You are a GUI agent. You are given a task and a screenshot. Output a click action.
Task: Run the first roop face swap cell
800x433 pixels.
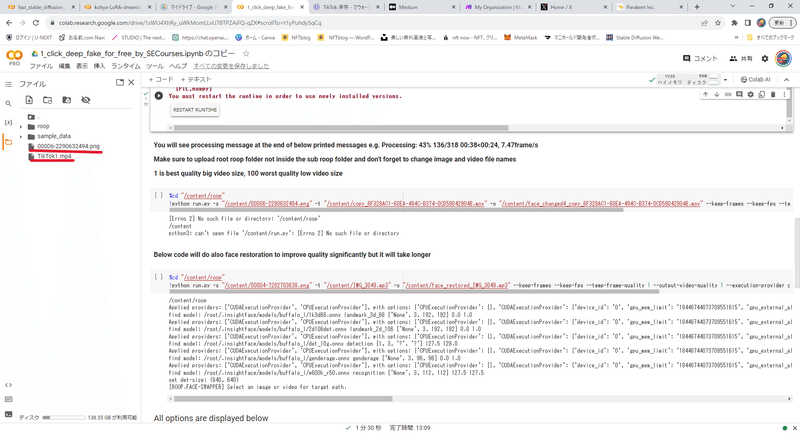(x=159, y=195)
